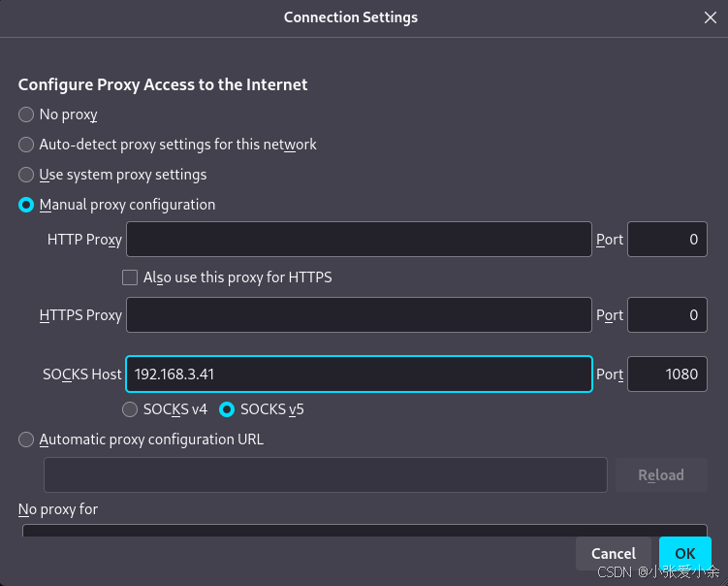
Task: Select the No proxy option
Action: click(x=26, y=114)
